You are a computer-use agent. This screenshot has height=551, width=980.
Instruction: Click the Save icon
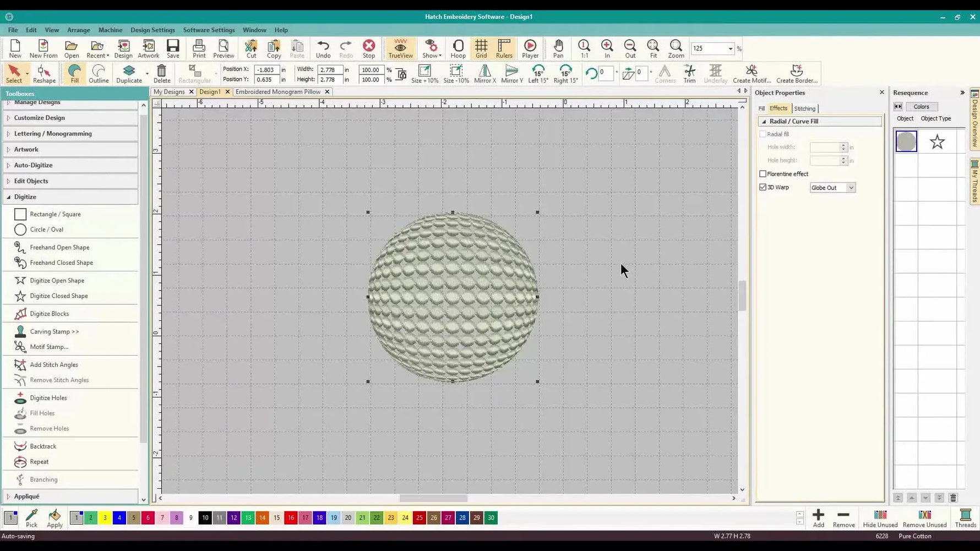click(173, 48)
